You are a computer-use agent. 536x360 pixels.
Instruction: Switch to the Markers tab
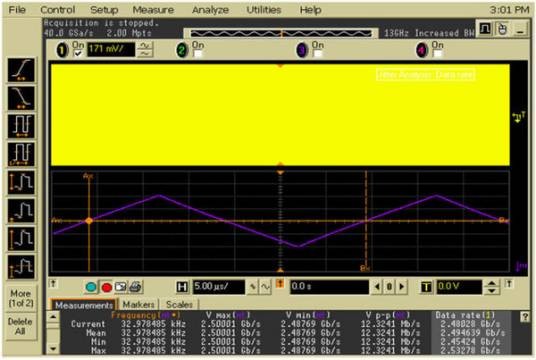pos(138,304)
